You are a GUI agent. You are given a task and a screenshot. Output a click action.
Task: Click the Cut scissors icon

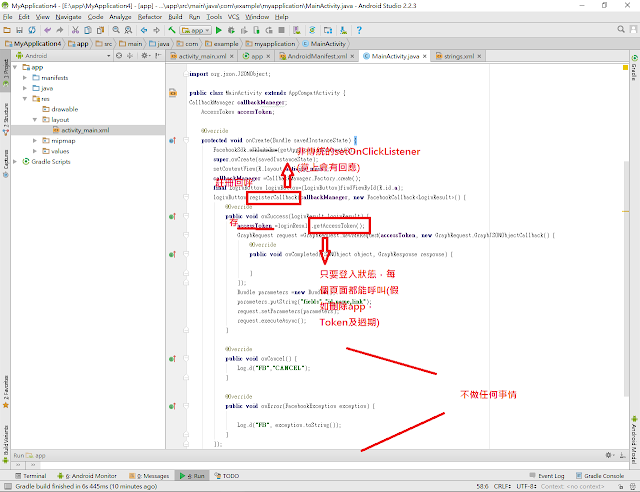tap(75, 30)
